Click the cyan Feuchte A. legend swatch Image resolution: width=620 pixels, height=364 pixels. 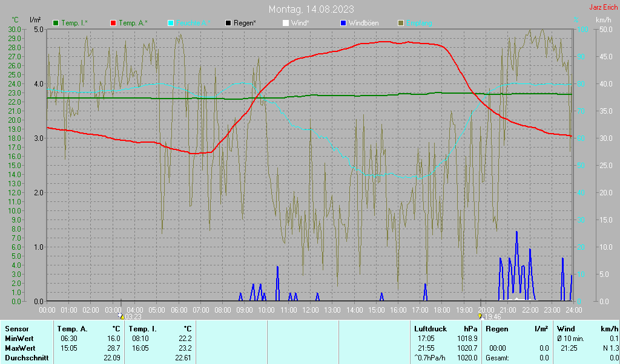click(x=171, y=24)
